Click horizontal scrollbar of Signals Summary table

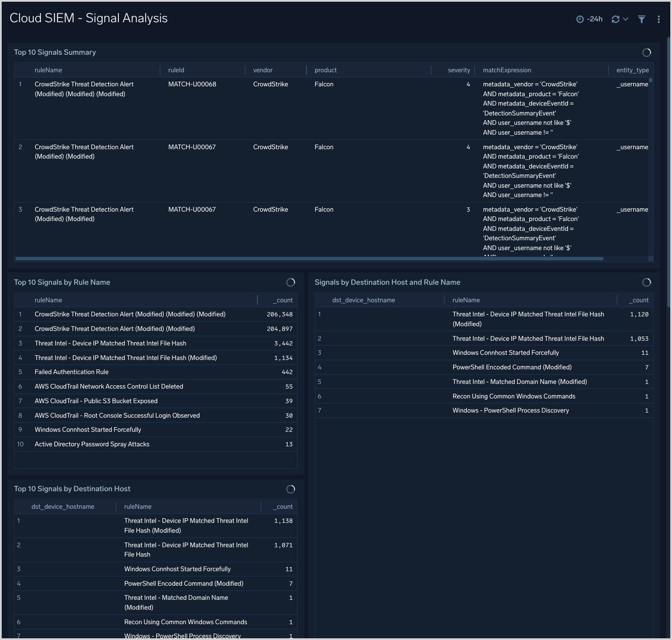click(x=309, y=259)
